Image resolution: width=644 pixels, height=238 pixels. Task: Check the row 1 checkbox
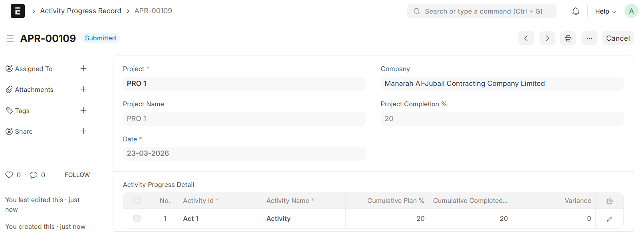[x=137, y=218]
